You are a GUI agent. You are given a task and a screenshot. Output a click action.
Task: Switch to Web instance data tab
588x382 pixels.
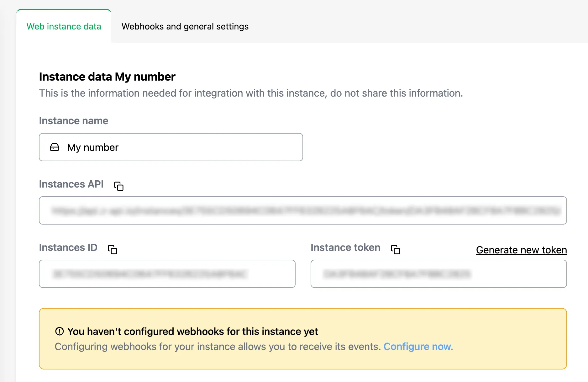64,26
